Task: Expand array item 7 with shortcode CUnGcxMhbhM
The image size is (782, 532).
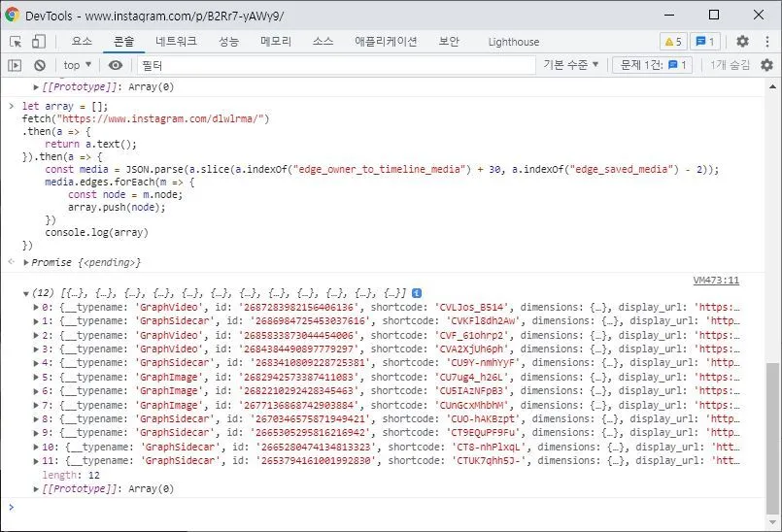Action: [36, 406]
